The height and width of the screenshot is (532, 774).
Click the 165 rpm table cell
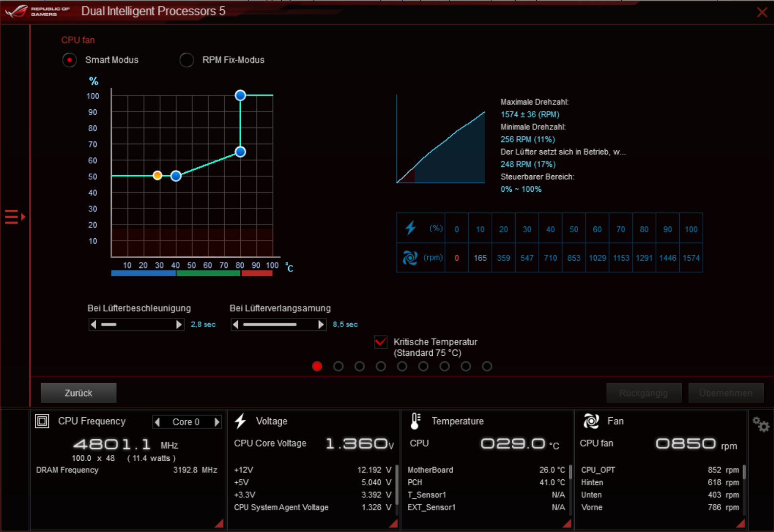click(x=480, y=258)
